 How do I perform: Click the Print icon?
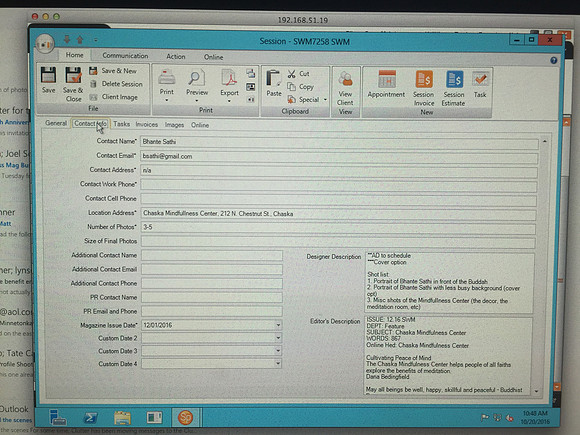[167, 78]
